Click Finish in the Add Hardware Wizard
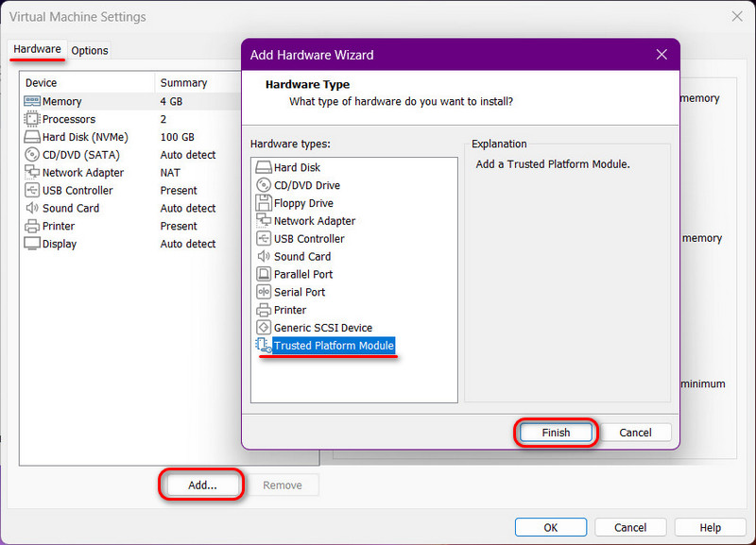The width and height of the screenshot is (756, 545). tap(556, 433)
